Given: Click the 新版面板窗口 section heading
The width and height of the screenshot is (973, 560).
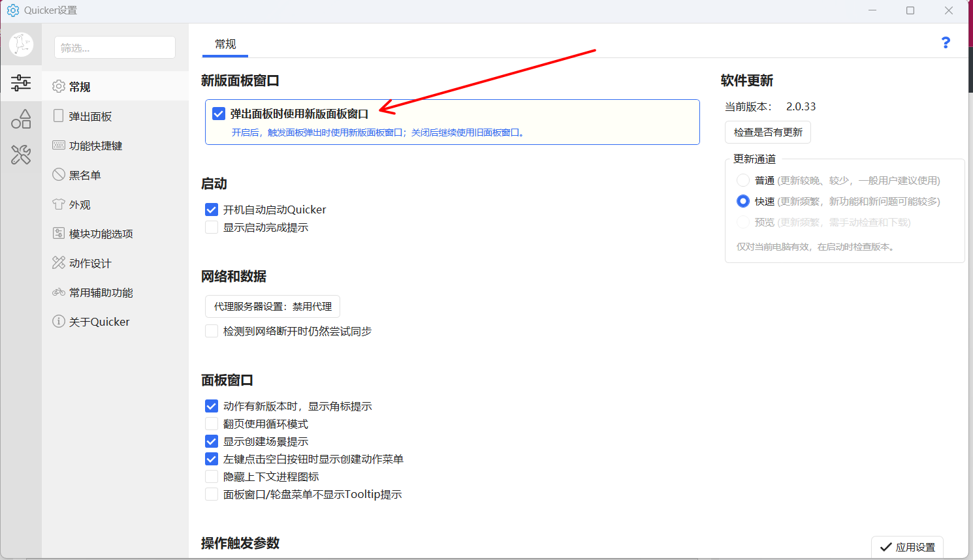Looking at the screenshot, I should [x=240, y=80].
